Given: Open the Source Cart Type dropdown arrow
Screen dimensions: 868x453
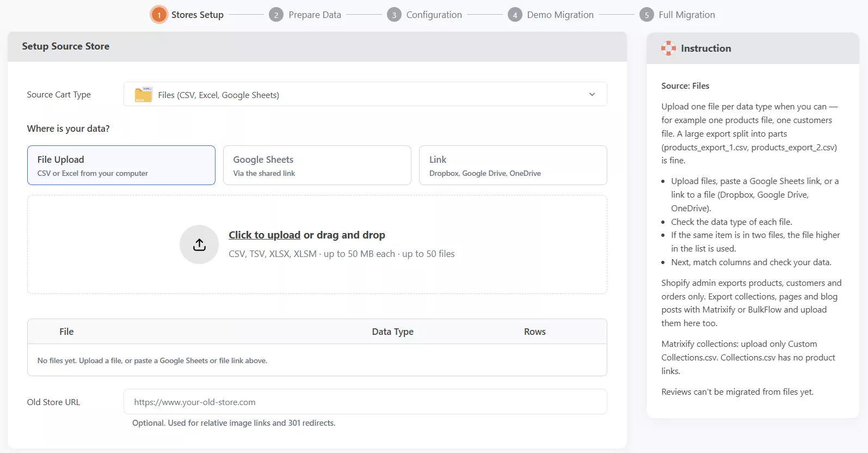Looking at the screenshot, I should point(592,95).
